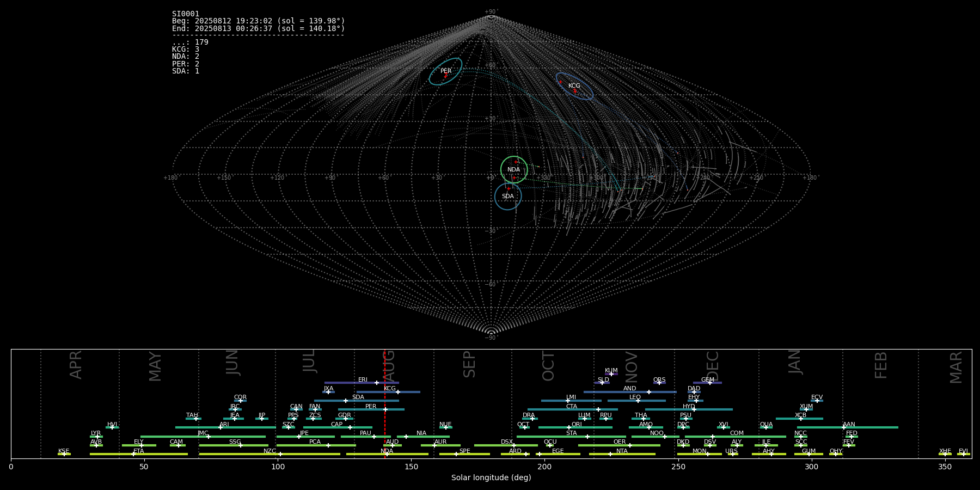980x490 pixels.
Task: Click the JXA shower label in timeline
Action: pos(328,389)
